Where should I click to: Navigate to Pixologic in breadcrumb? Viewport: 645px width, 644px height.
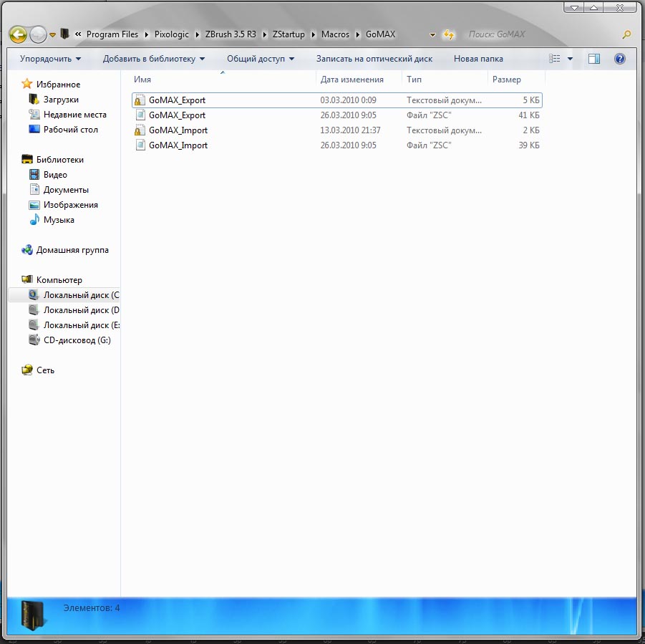pyautogui.click(x=172, y=34)
